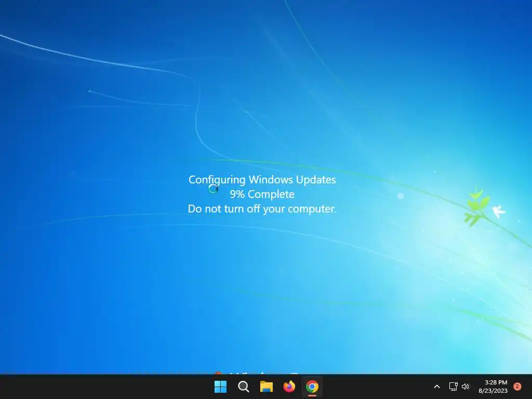Show hidden system tray icons
The width and height of the screenshot is (532, 399).
tap(437, 387)
